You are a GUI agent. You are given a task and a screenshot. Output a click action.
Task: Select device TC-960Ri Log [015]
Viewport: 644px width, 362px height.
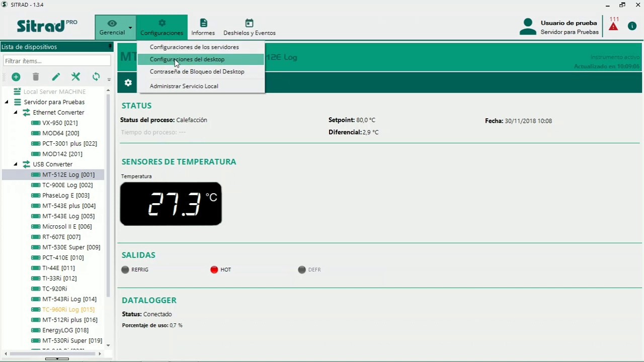point(68,309)
